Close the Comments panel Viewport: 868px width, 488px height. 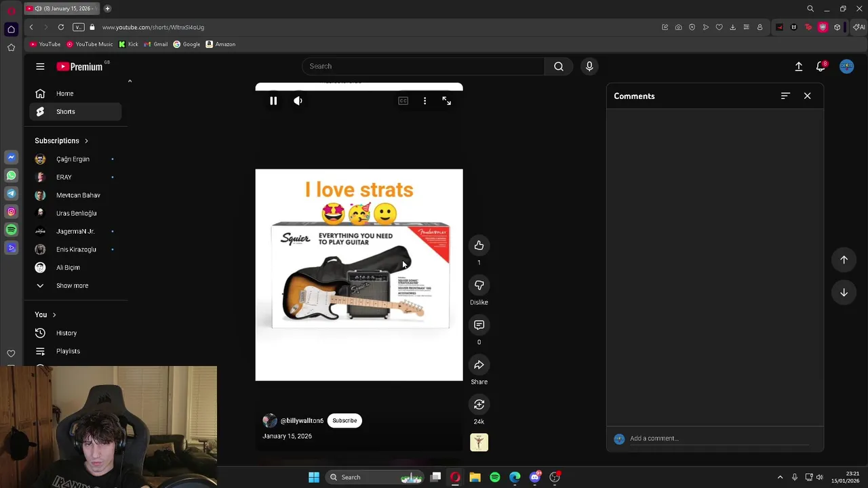[x=807, y=96]
